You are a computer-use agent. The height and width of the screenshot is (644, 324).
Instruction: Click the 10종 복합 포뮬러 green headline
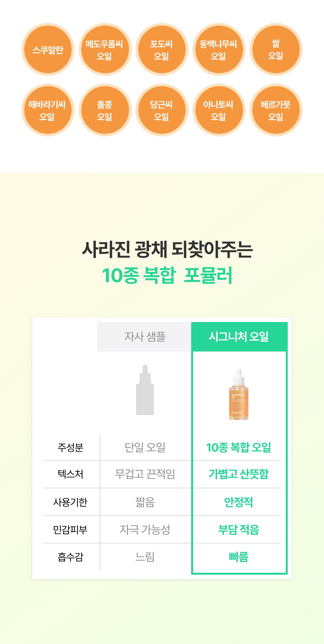(x=167, y=276)
